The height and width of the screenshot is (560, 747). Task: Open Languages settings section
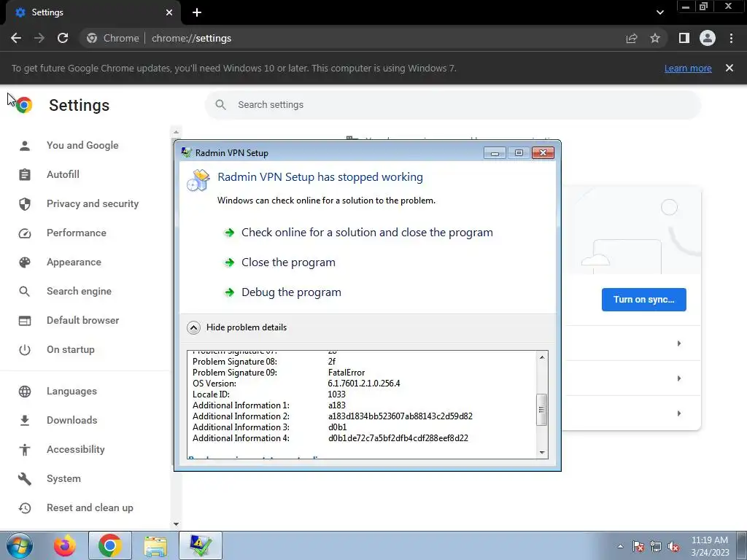[71, 391]
